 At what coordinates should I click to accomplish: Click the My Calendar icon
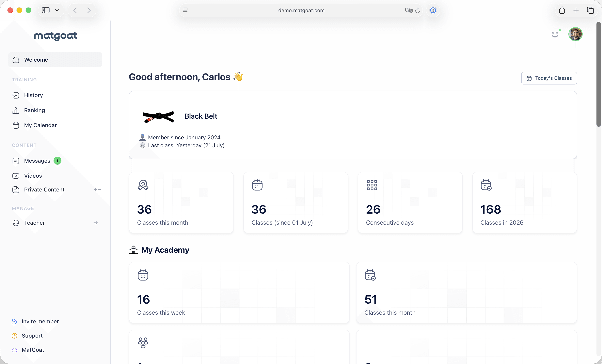point(16,125)
